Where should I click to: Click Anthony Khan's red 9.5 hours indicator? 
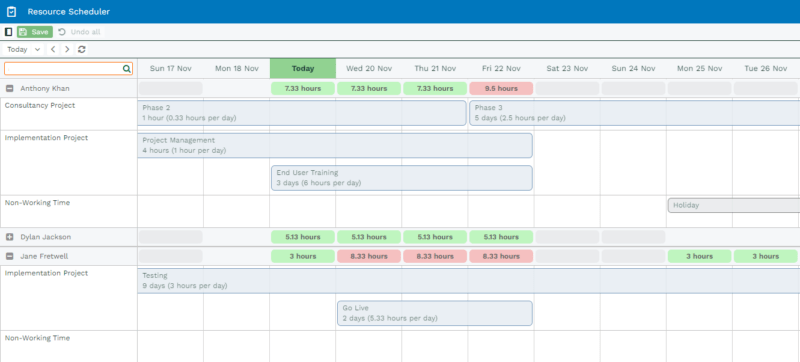pos(501,89)
